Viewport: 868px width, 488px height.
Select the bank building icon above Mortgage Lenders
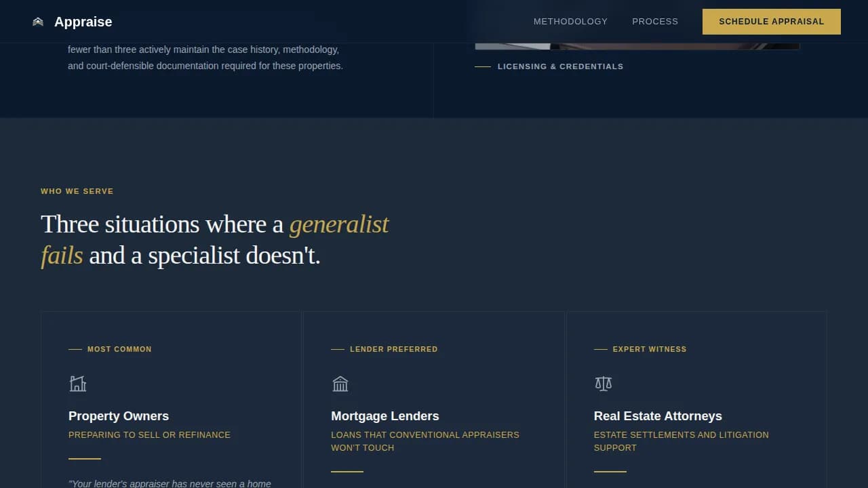point(340,383)
